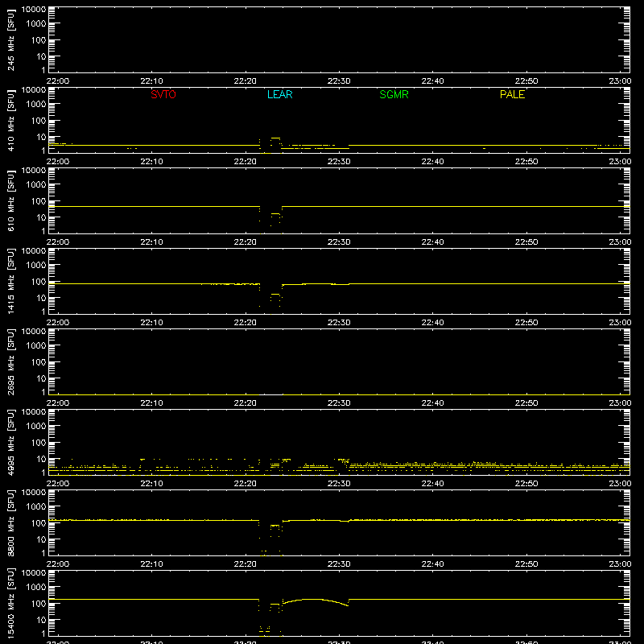
Task: Click the yellow PALE station label
Action: coord(512,94)
